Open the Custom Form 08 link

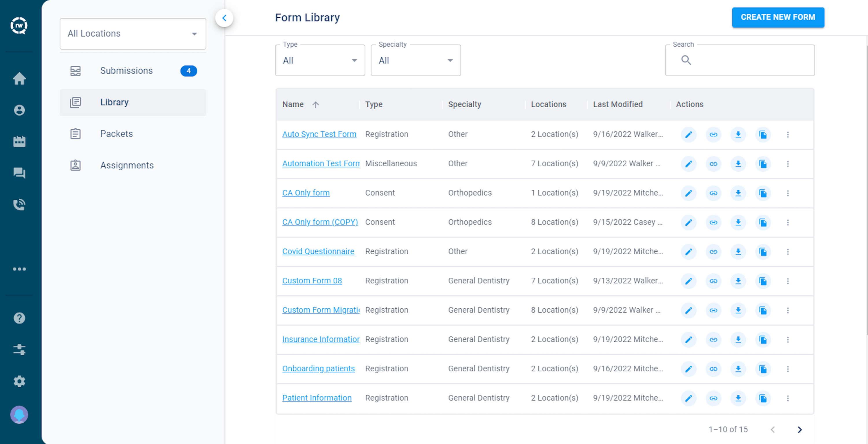(x=312, y=281)
